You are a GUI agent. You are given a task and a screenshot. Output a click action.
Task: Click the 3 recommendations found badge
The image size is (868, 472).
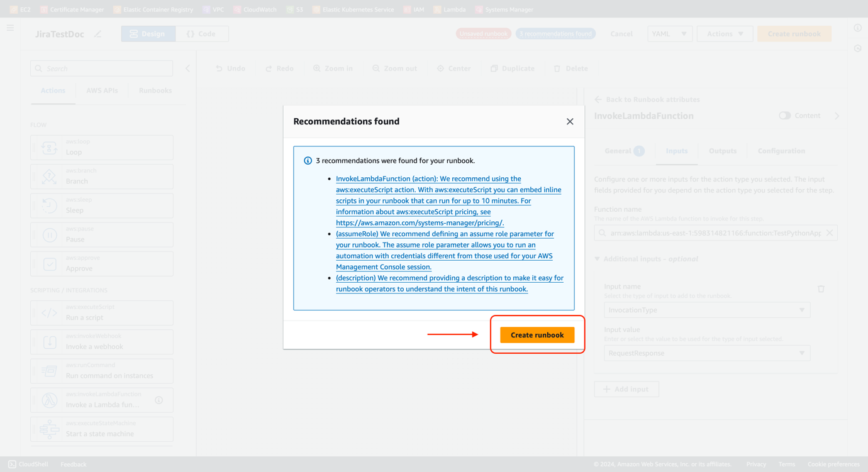pos(555,33)
